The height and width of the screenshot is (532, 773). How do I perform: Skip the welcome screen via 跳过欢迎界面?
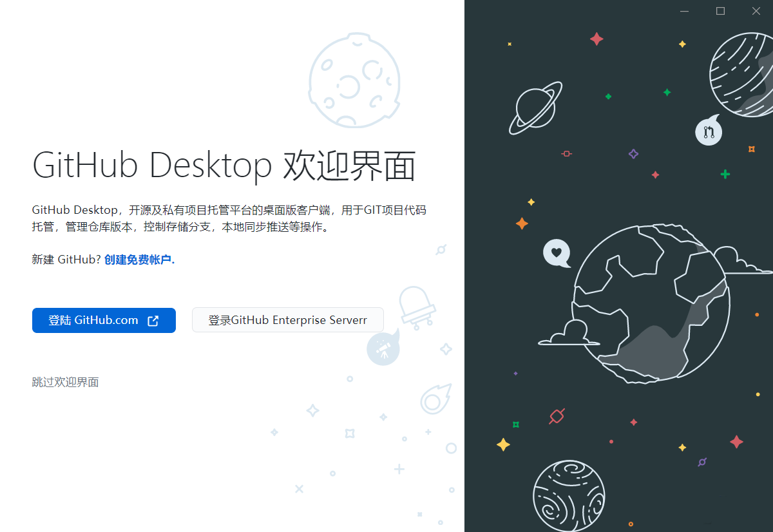(x=65, y=381)
